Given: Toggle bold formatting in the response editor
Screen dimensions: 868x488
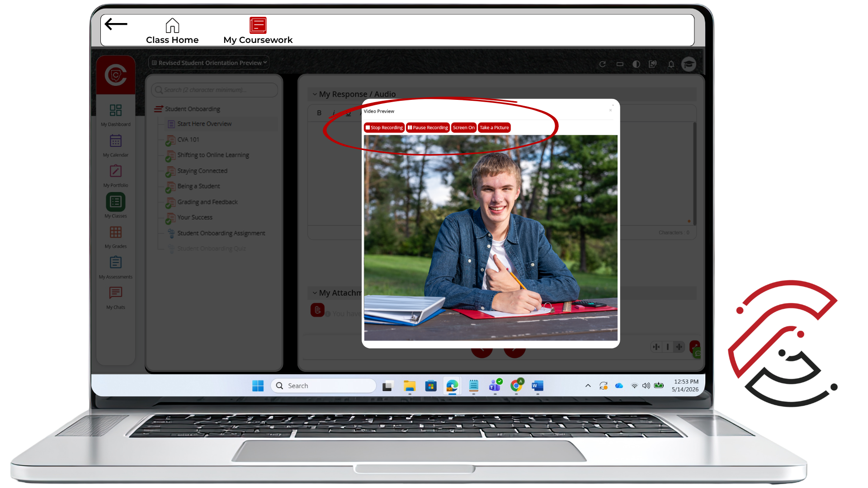Looking at the screenshot, I should [x=319, y=113].
